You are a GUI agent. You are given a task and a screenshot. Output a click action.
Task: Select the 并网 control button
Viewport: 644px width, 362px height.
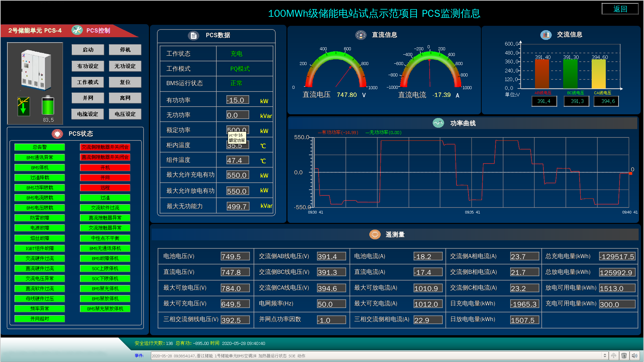[88, 98]
